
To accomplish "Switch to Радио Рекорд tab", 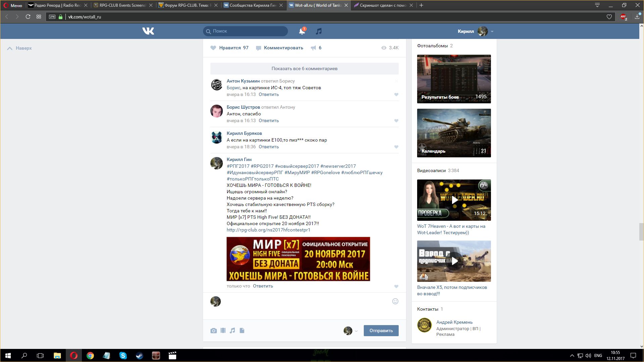I will (x=58, y=5).
